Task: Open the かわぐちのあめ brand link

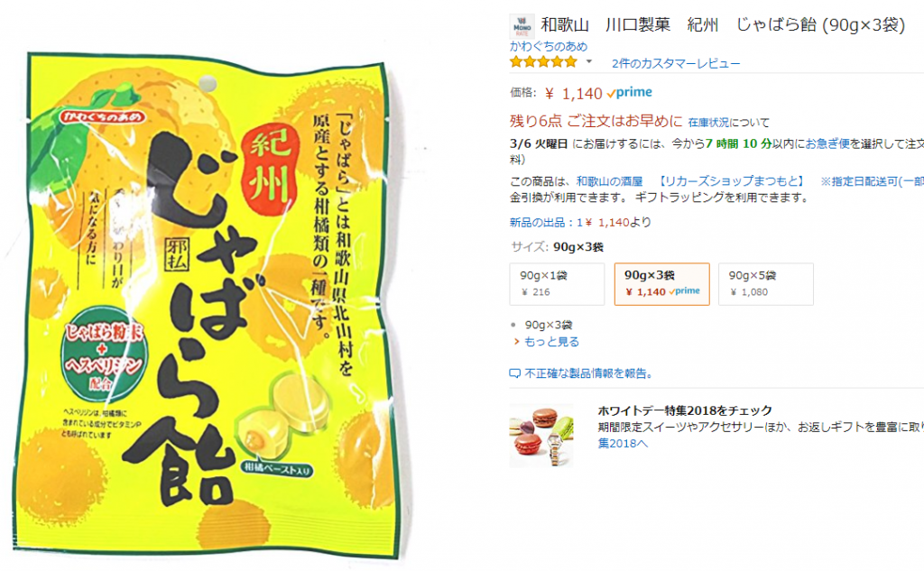Action: (x=549, y=46)
